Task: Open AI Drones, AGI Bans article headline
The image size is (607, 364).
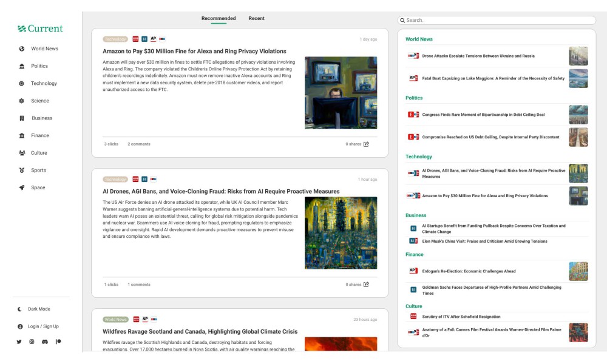Action: pos(221,192)
